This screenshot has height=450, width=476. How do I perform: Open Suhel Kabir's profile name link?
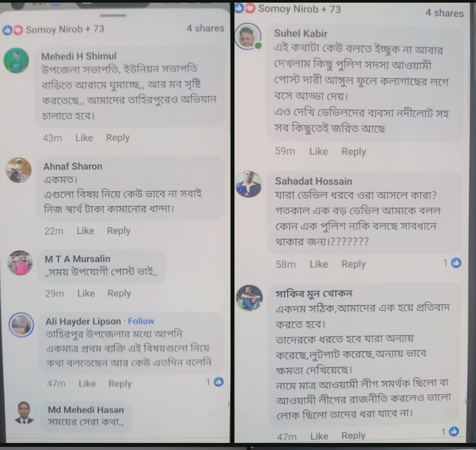301,34
